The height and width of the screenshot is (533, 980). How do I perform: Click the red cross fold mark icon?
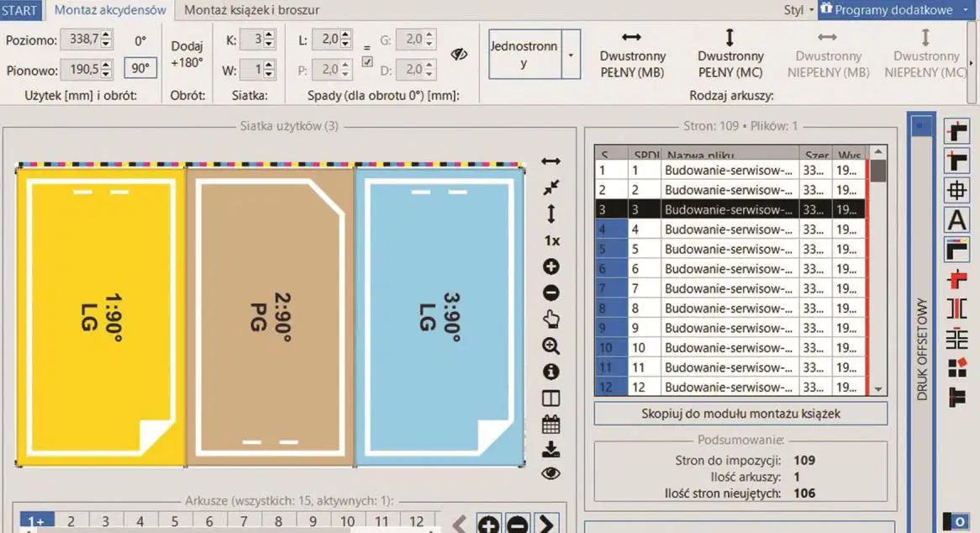point(956,279)
